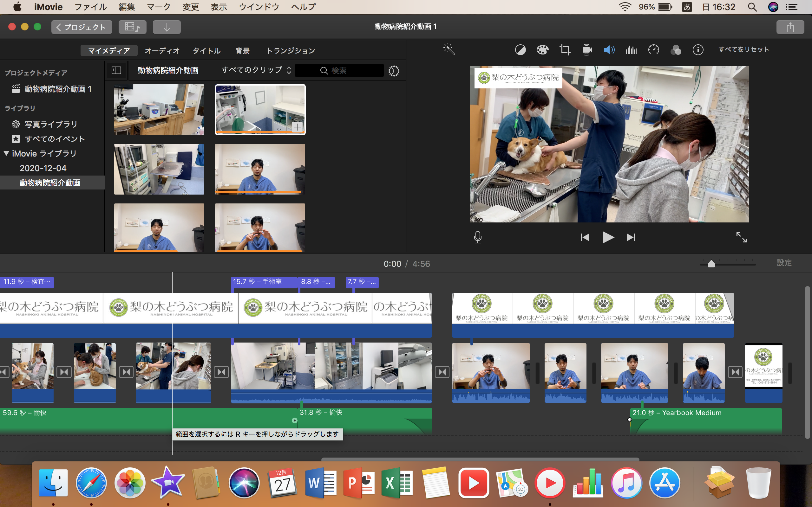Click the transition icon before the surgery room clip
The height and width of the screenshot is (507, 812).
221,372
